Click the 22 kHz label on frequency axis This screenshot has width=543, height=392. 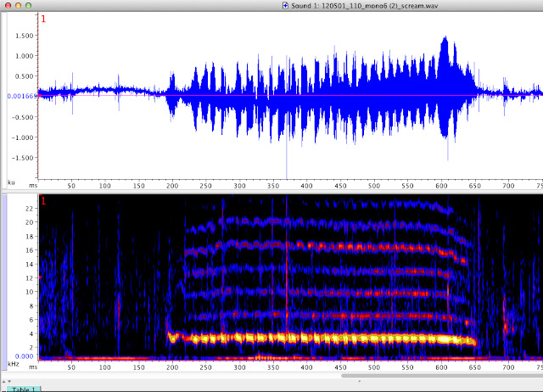tap(29, 209)
